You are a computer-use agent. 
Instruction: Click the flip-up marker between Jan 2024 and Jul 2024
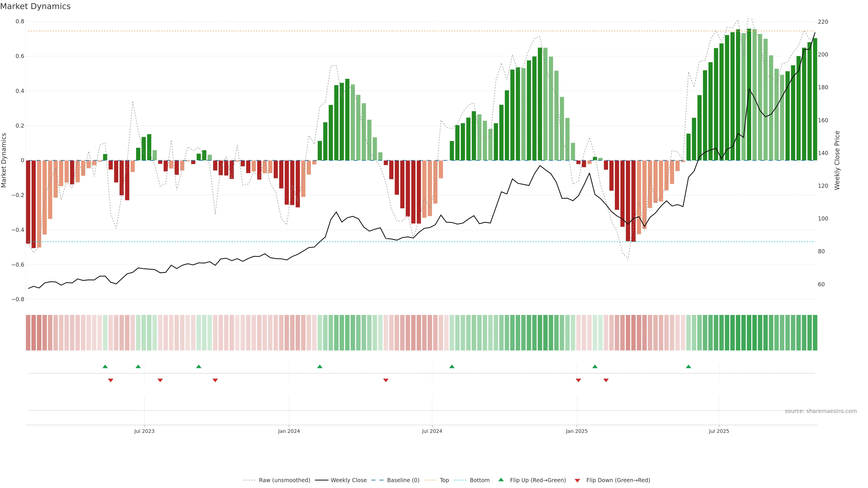tap(320, 366)
